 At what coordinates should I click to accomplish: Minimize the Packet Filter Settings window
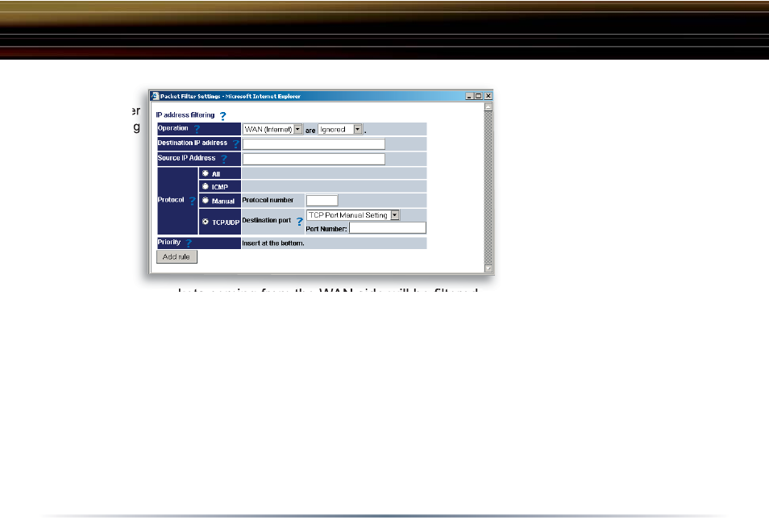[x=469, y=96]
